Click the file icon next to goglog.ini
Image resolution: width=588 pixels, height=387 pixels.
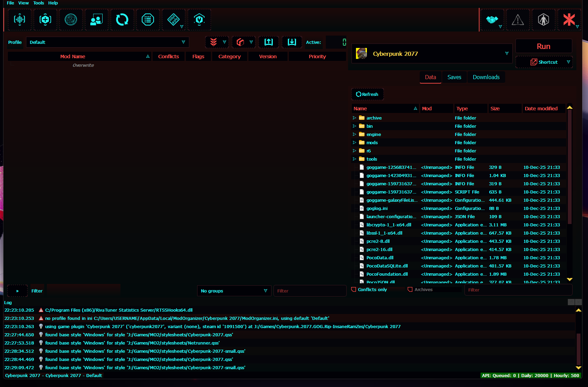(x=361, y=208)
